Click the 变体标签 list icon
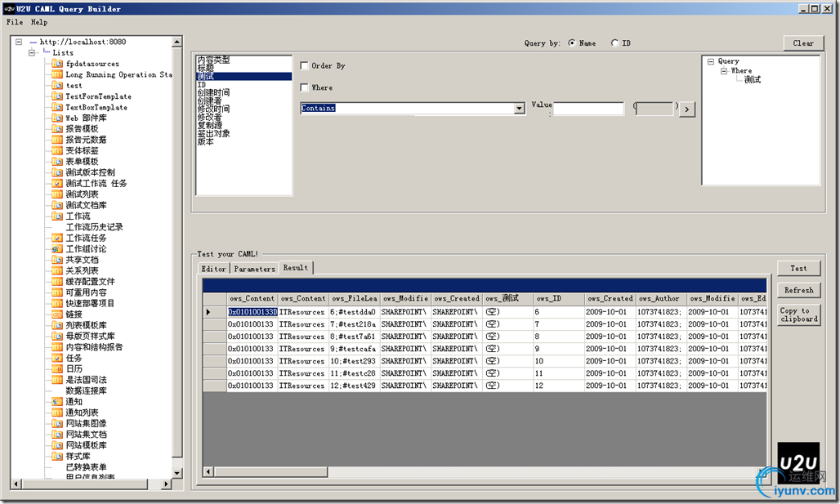 [57, 150]
